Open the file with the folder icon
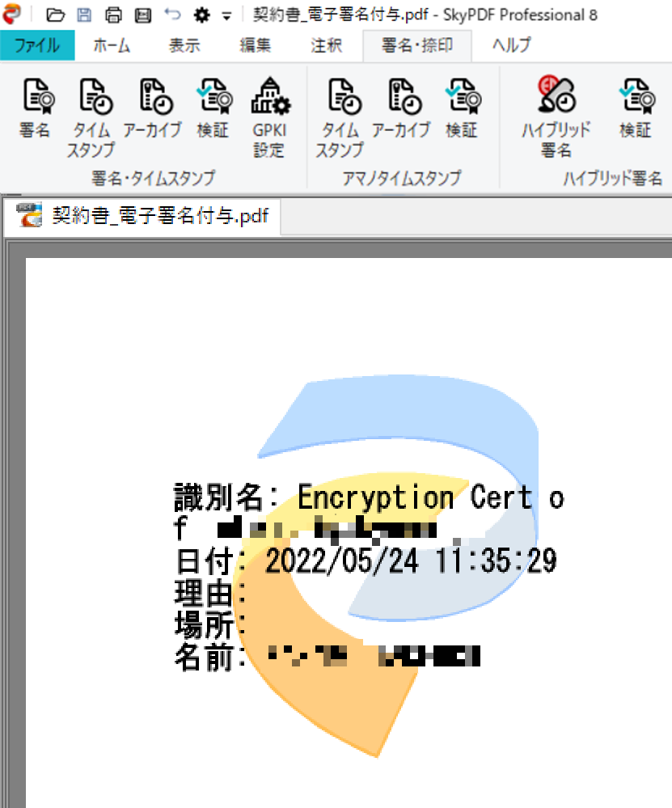This screenshot has width=672, height=808. click(55, 15)
